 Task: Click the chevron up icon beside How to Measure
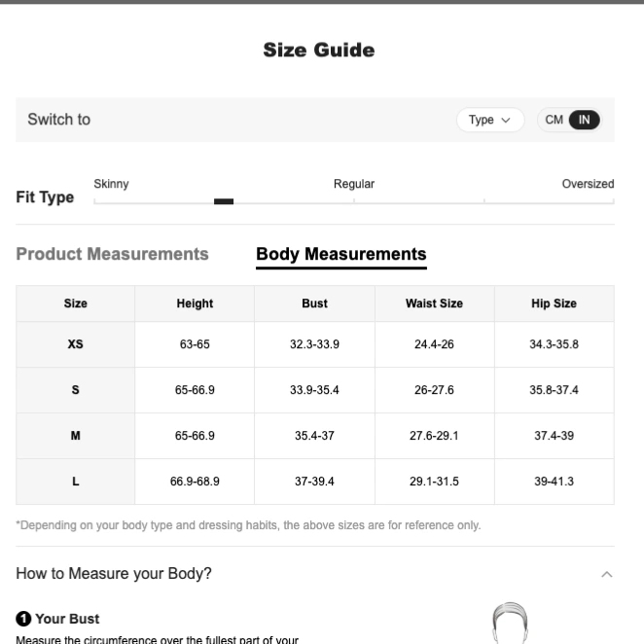(607, 574)
